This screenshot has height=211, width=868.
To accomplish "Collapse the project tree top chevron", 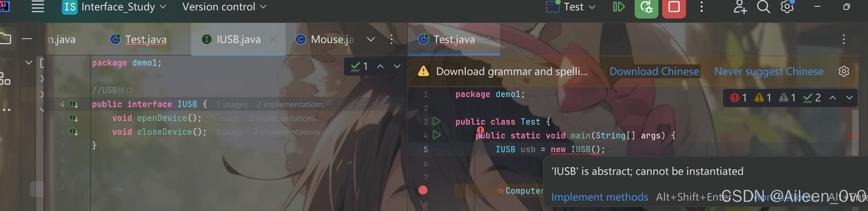I will (29, 62).
